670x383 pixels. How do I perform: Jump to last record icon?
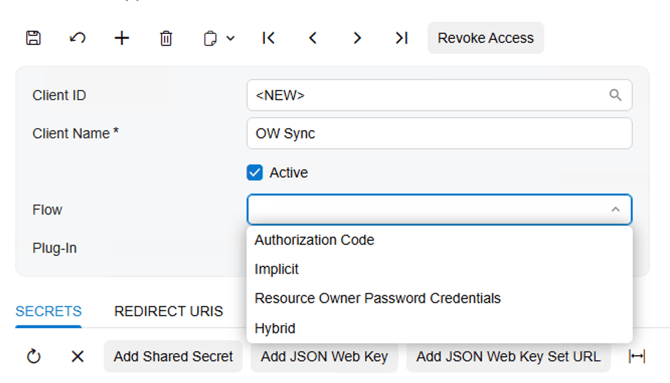click(x=402, y=38)
